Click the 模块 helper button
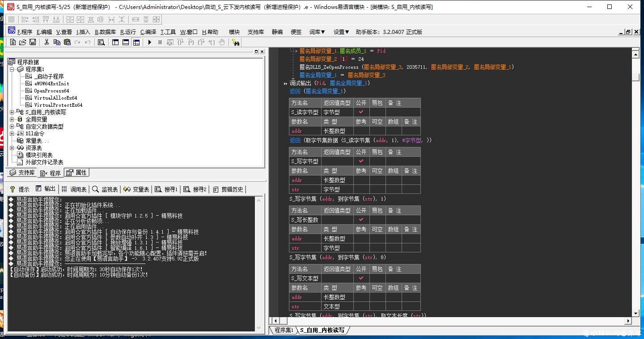The image size is (644, 339). click(x=234, y=32)
